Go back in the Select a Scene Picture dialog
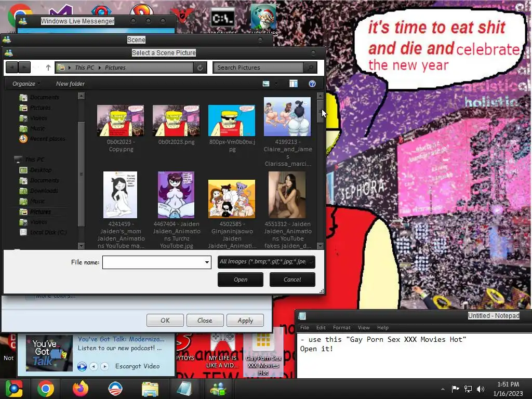532x399 pixels. coord(12,68)
